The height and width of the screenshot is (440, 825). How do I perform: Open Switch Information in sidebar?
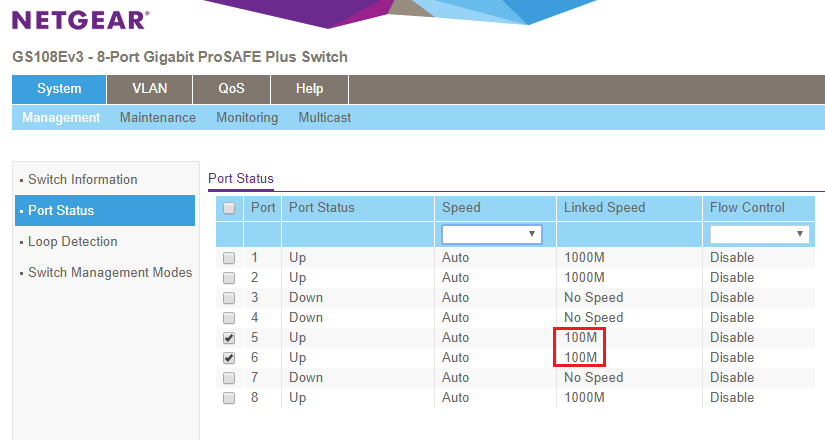click(82, 180)
